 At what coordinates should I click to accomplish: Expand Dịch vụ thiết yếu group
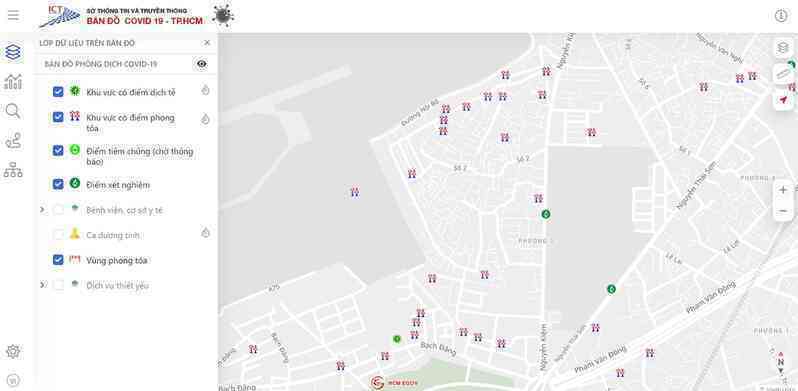[x=42, y=285]
